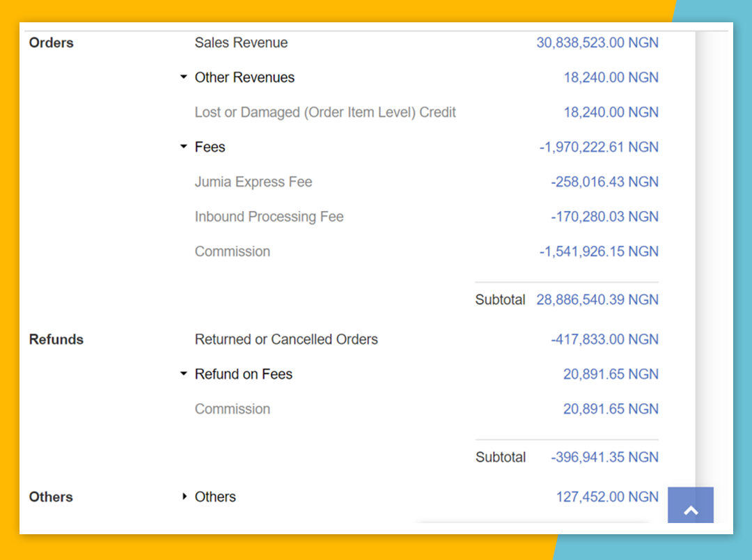Screen dimensions: 752x560
Task: Click the Refunds subtotal -396,941.35 NGN
Action: (604, 457)
